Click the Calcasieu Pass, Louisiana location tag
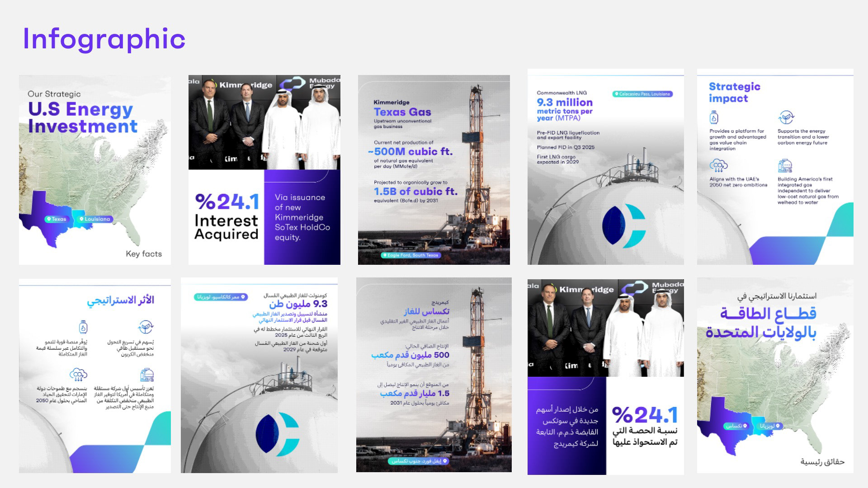Image resolution: width=868 pixels, height=488 pixels. point(642,94)
